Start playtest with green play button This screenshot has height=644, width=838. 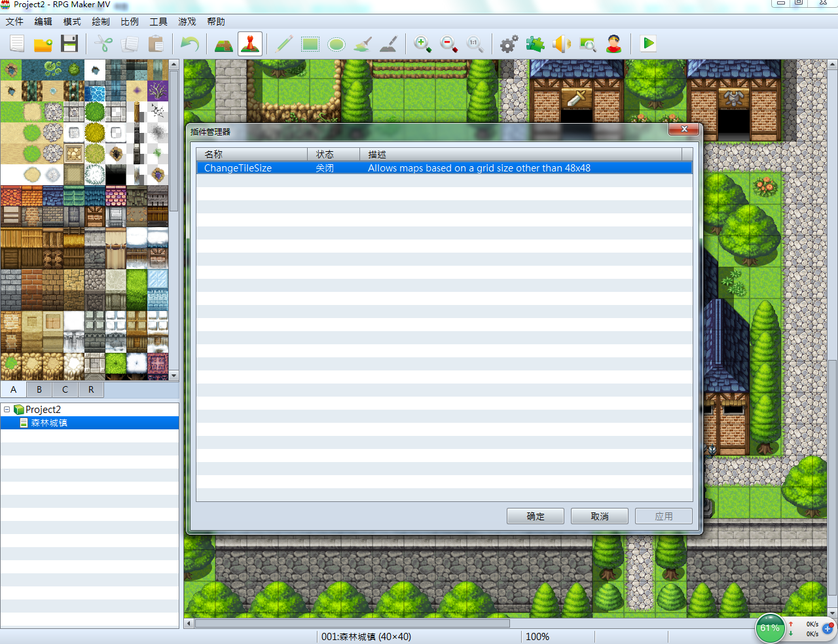648,44
